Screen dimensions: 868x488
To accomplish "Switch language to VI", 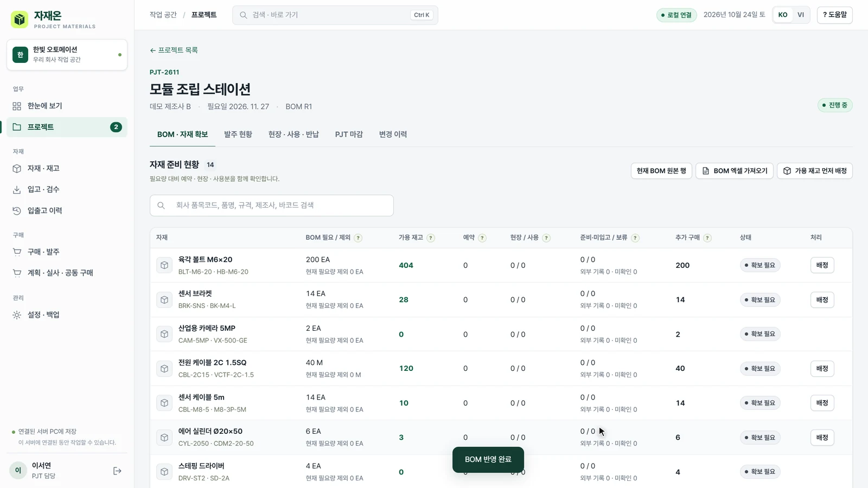I will coord(801,15).
